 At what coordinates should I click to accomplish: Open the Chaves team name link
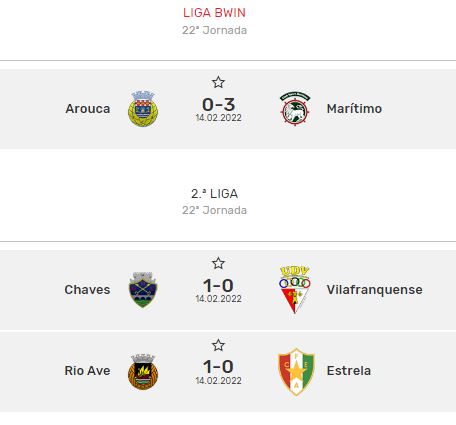(x=87, y=290)
